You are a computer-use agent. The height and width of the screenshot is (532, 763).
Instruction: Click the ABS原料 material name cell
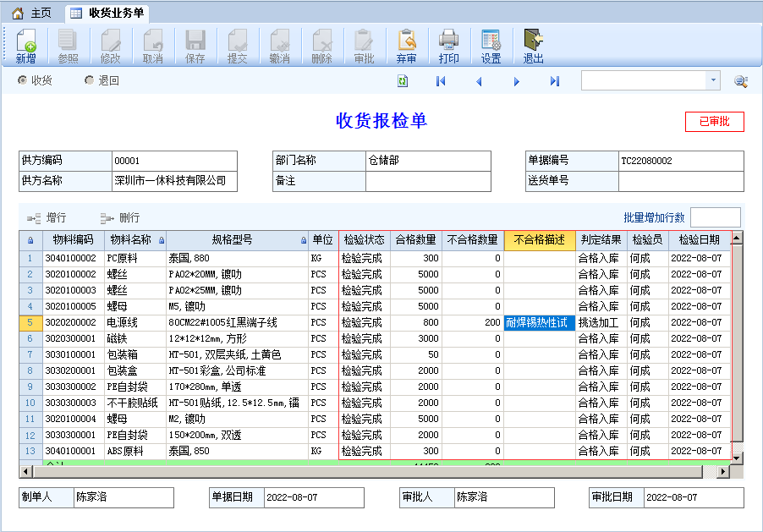pos(134,451)
